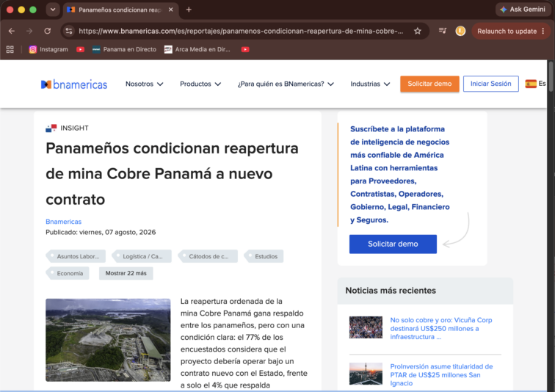Screen dimensions: 555x392
Task: Reload the current page
Action: (48, 31)
